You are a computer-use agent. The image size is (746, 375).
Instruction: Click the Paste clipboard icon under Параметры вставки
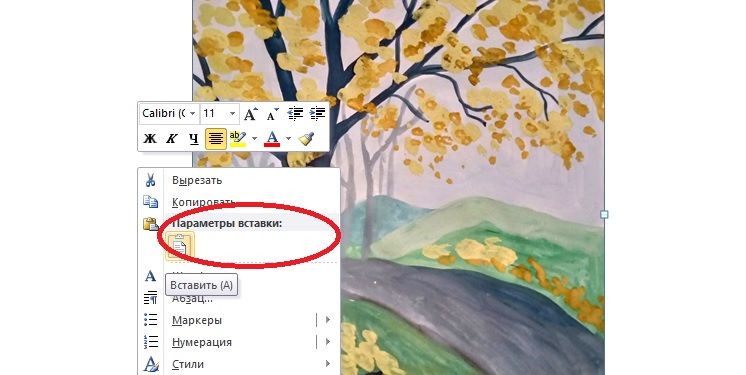click(x=179, y=247)
